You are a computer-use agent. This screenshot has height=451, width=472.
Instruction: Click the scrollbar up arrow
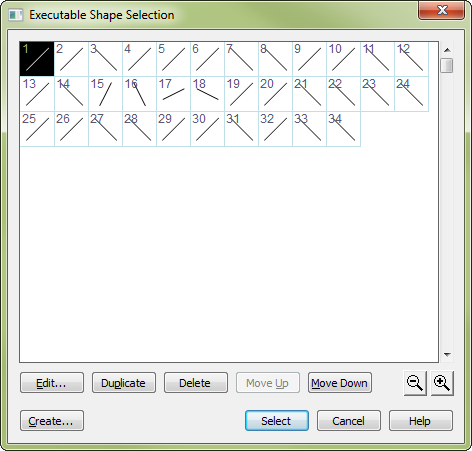(x=447, y=50)
